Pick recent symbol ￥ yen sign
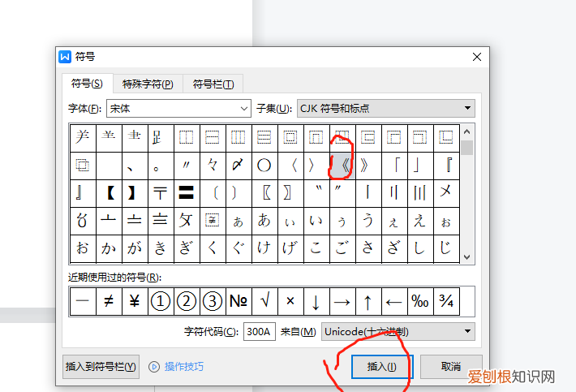The height and width of the screenshot is (392, 576). [x=135, y=302]
